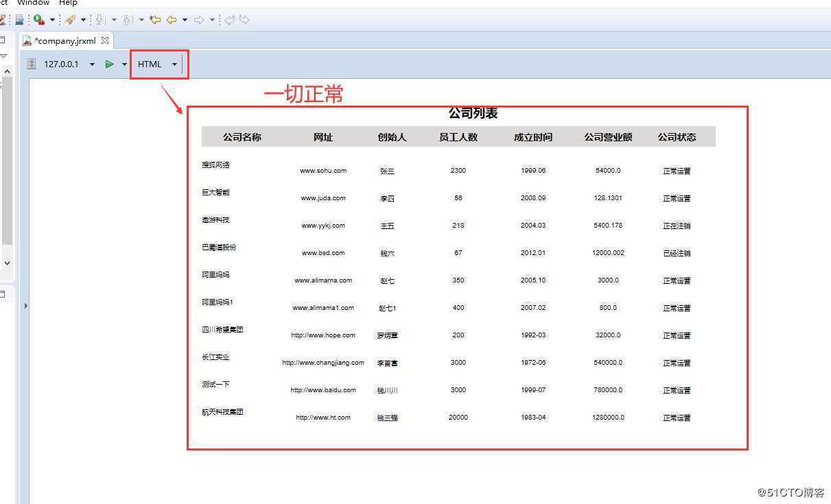
Task: Click the yellow last-edit-location arrow icon
Action: pos(156,19)
